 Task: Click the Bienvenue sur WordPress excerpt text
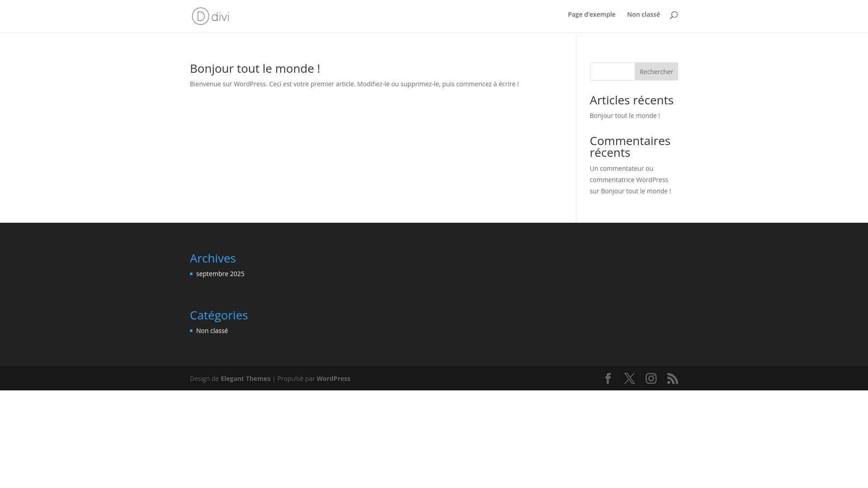coord(354,84)
